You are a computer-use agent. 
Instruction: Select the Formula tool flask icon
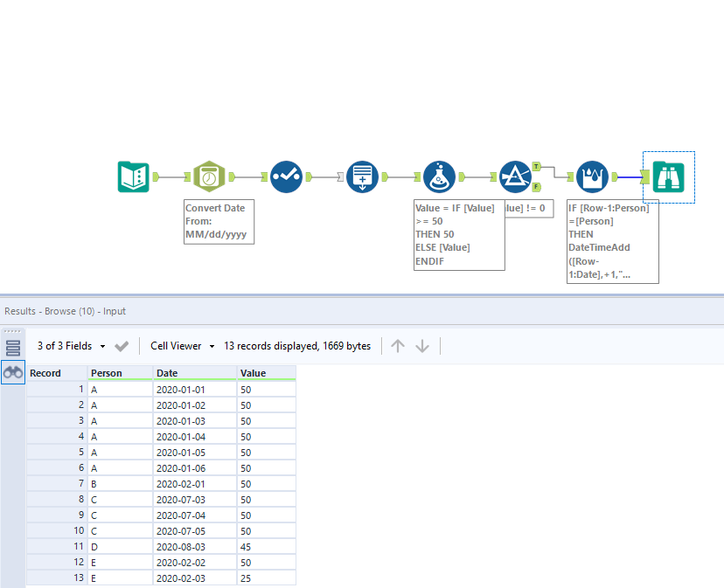pos(440,176)
